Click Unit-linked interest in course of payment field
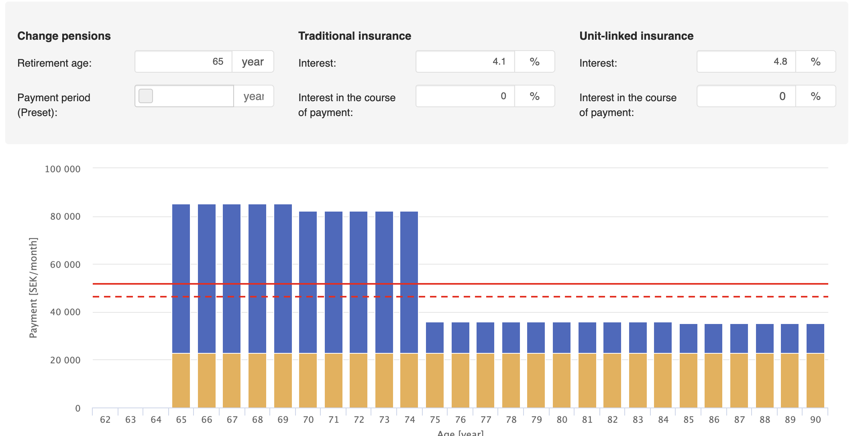 [746, 96]
